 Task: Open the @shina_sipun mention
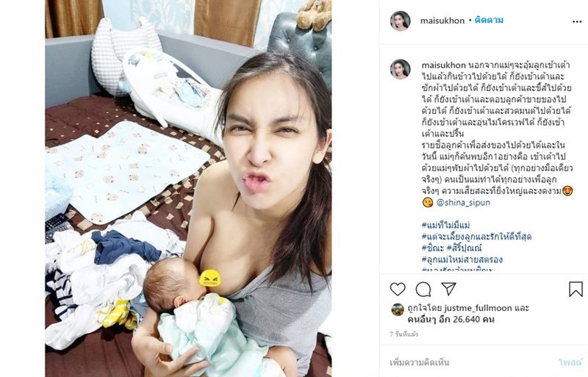[463, 203]
